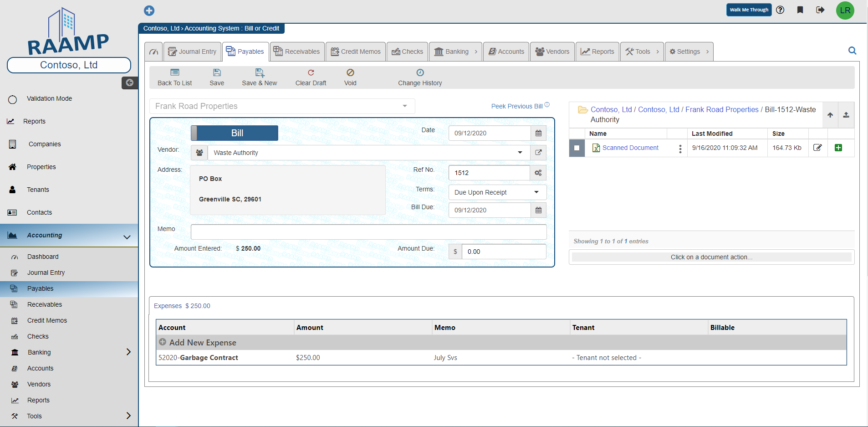Image resolution: width=868 pixels, height=427 pixels.
Task: Switch to the Vendors tab
Action: click(552, 51)
